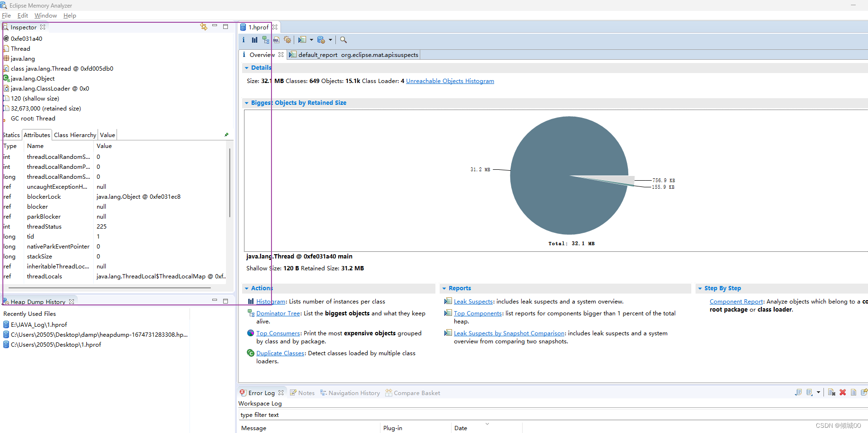Close the Overview tab
Screen dimensions: 868x433
tap(281, 55)
